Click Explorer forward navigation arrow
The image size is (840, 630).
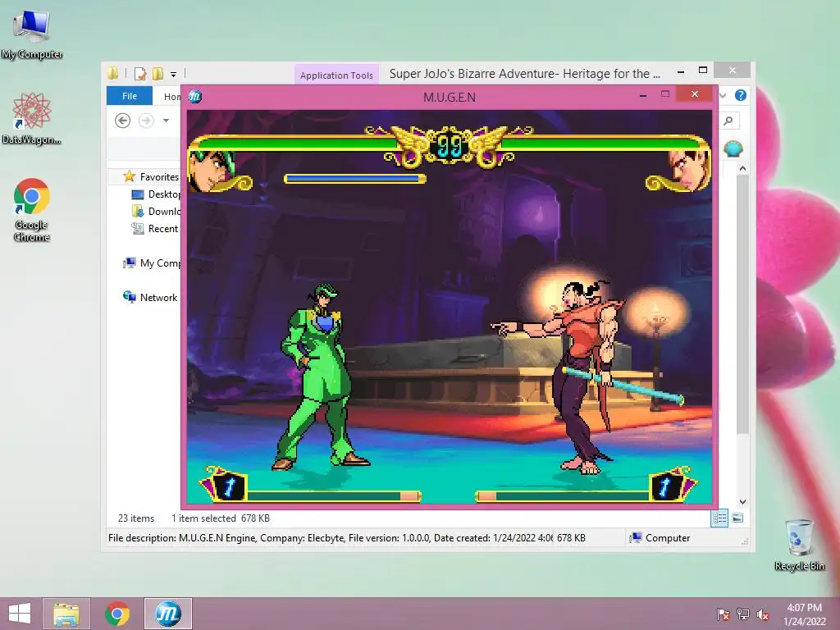click(x=146, y=121)
